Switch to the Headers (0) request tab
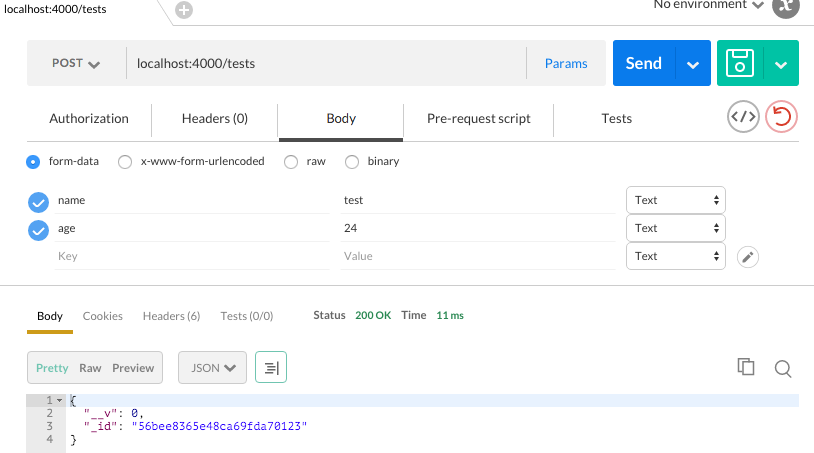The height and width of the screenshot is (453, 814). [214, 119]
